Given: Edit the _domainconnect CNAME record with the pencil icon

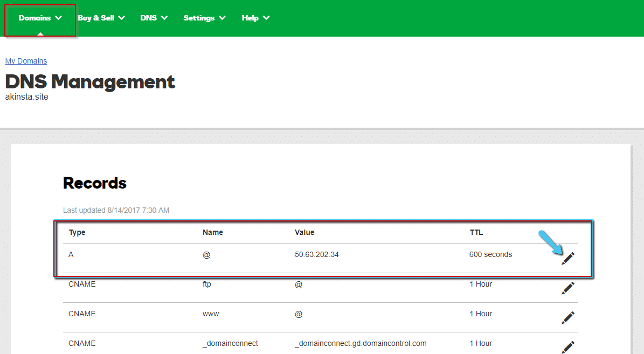Looking at the screenshot, I should tap(568, 347).
